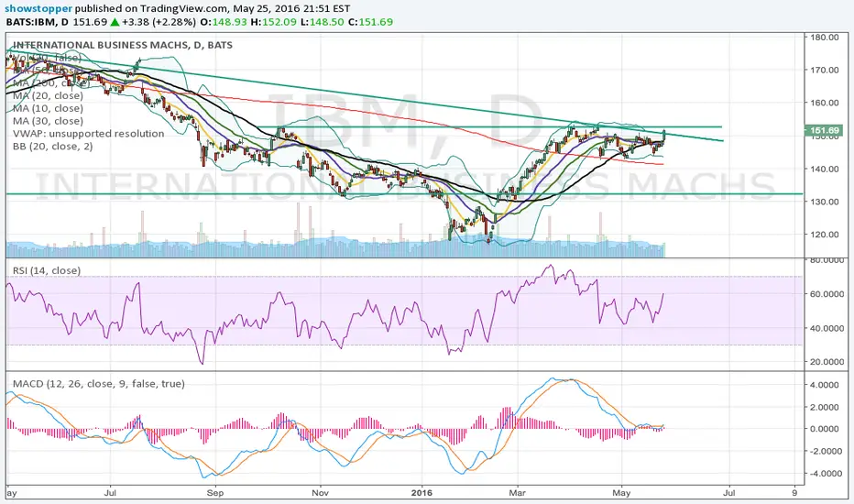
Task: Click the 180.00 price axis label
Action: coord(825,37)
